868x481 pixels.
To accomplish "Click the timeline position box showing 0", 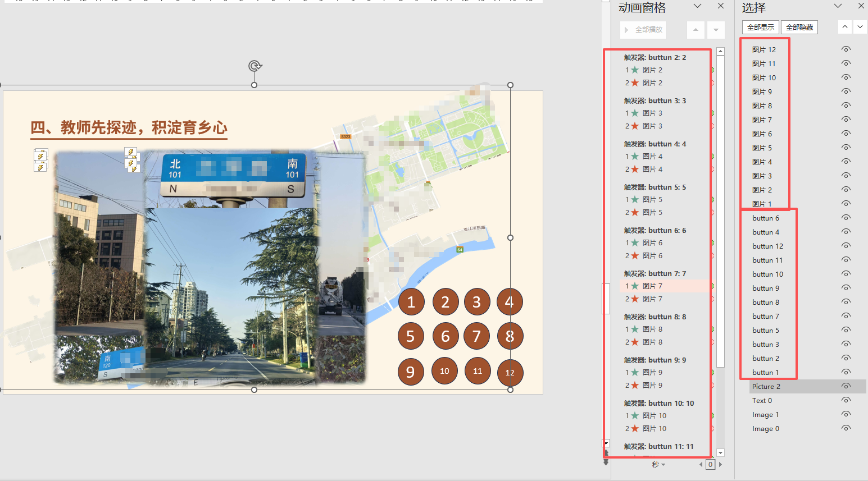I will tap(711, 465).
